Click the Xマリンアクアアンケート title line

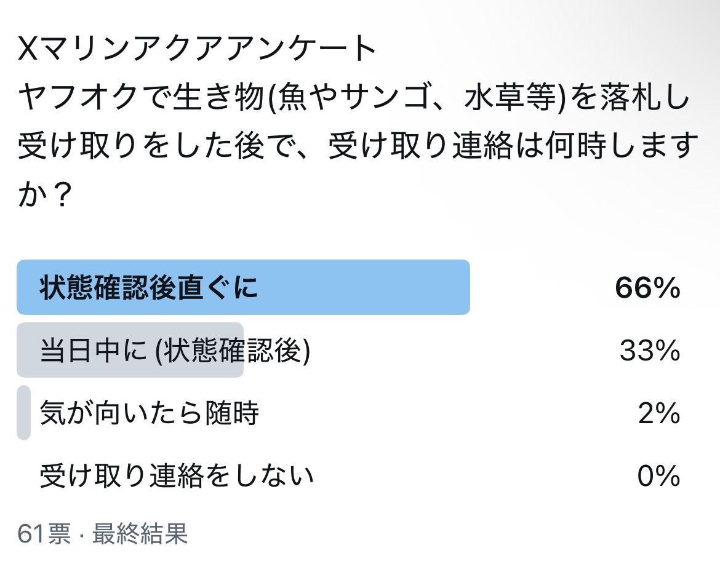coord(197,48)
